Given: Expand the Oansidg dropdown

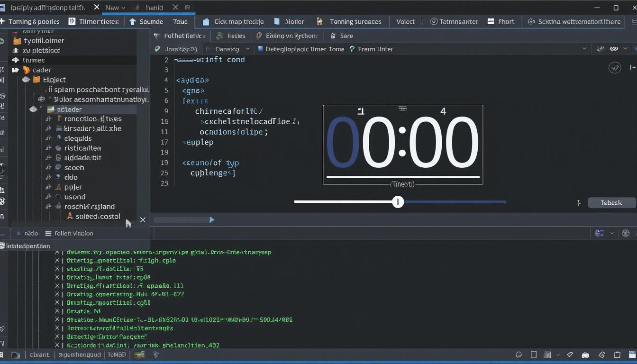Looking at the screenshot, I should click(247, 48).
